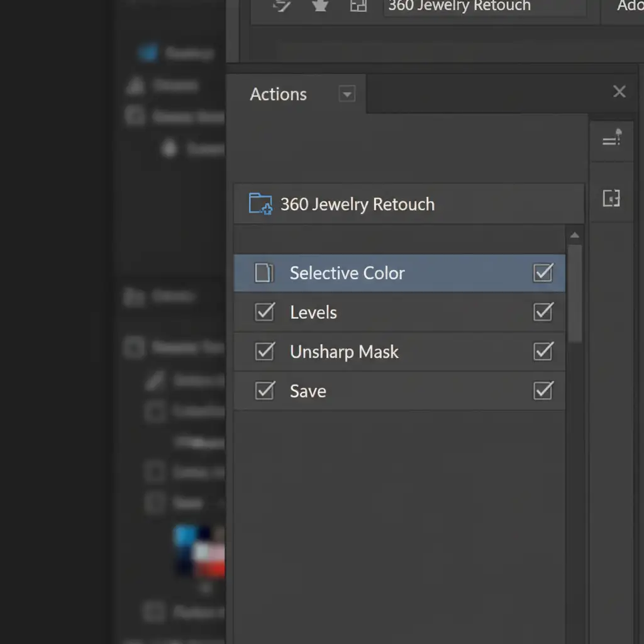Viewport: 644px width, 644px height.
Task: Disable the right checkbox on Selective Color row
Action: (x=543, y=273)
